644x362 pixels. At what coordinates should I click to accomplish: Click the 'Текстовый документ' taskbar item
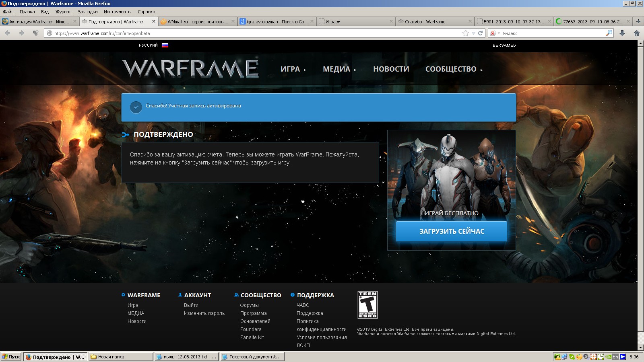[252, 357]
